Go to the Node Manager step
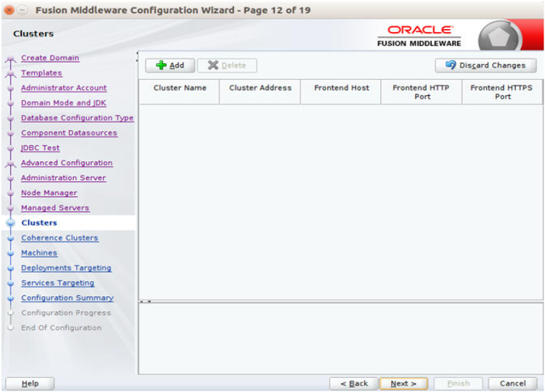The image size is (545, 392). tap(49, 192)
